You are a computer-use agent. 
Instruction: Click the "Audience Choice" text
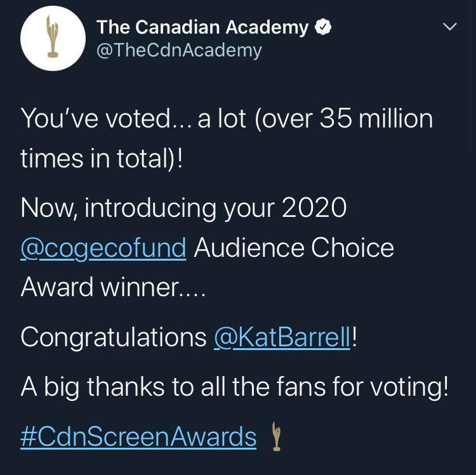293,247
